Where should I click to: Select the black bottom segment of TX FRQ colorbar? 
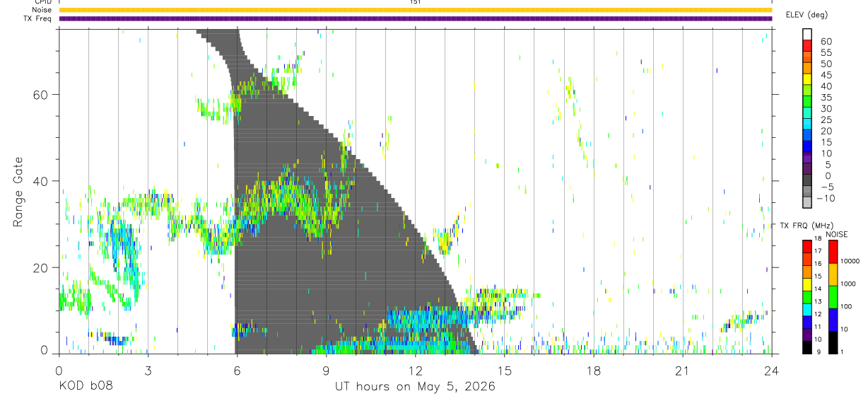807,347
